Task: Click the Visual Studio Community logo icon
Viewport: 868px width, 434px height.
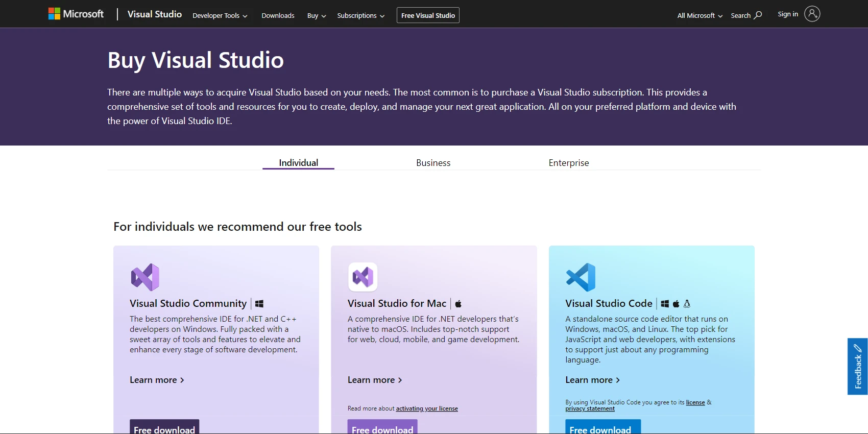Action: coord(145,277)
